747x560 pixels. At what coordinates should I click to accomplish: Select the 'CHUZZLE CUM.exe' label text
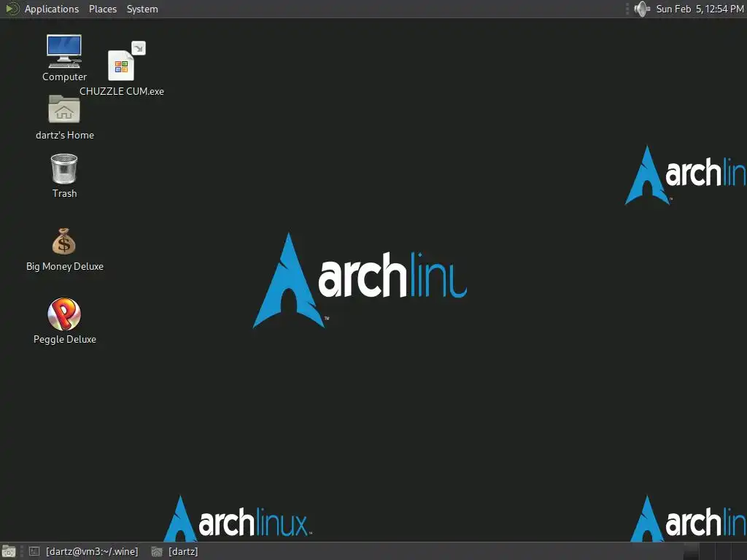pos(122,91)
